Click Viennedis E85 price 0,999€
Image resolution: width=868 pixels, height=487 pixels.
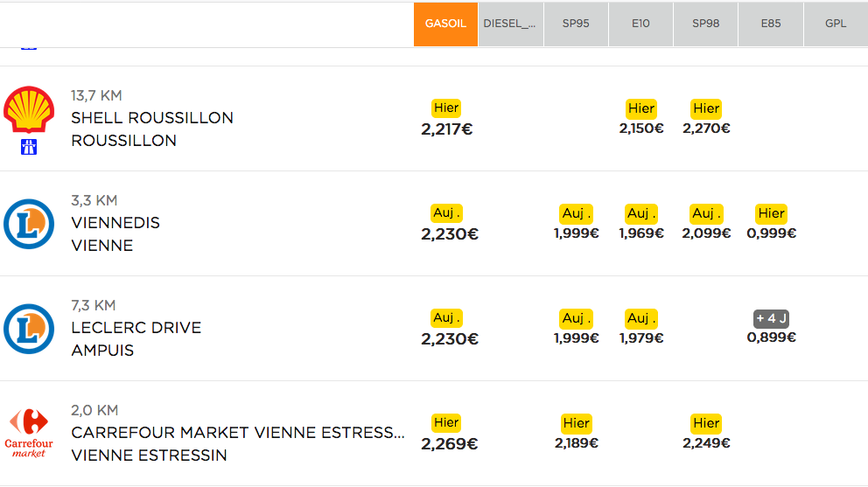771,233
